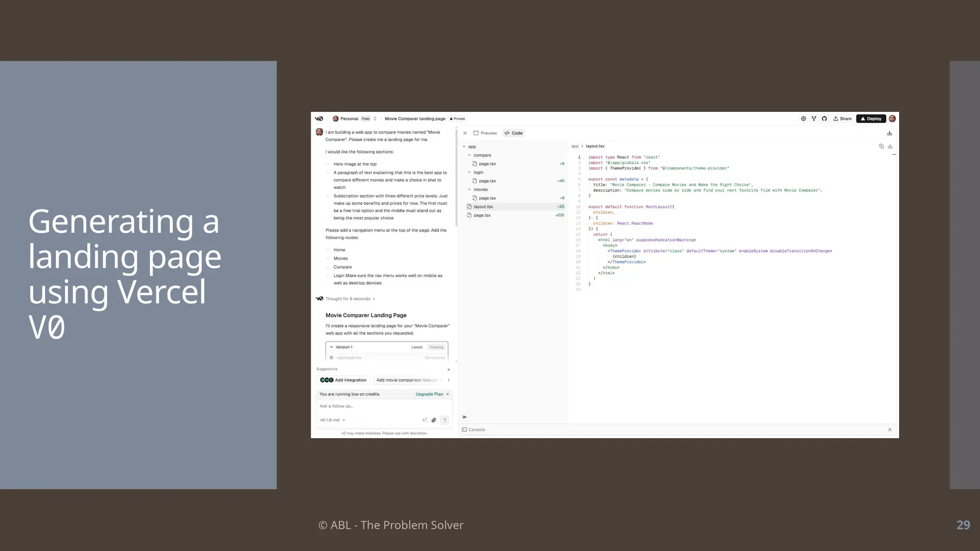This screenshot has width=980, height=551.
Task: Switch to the Code tab
Action: (513, 133)
